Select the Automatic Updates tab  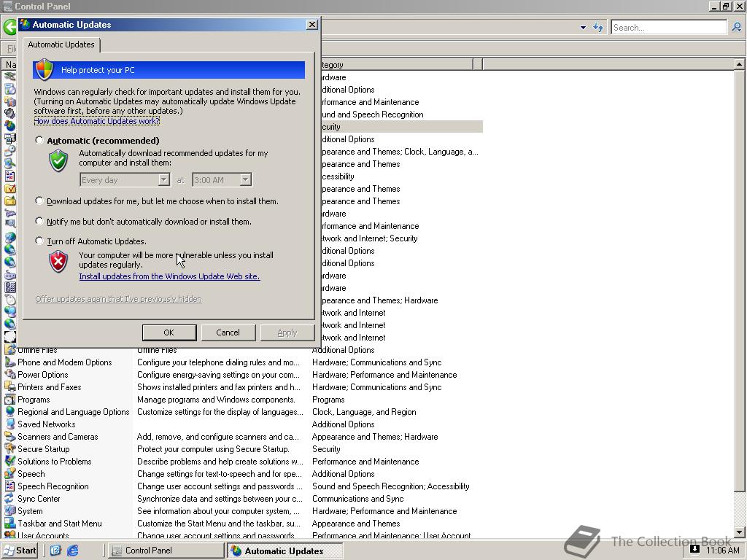61,44
